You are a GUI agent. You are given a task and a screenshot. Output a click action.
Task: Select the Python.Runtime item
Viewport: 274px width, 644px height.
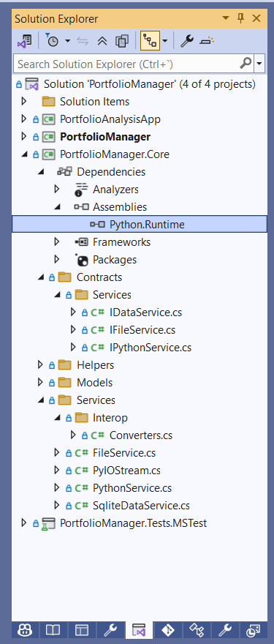pos(140,225)
